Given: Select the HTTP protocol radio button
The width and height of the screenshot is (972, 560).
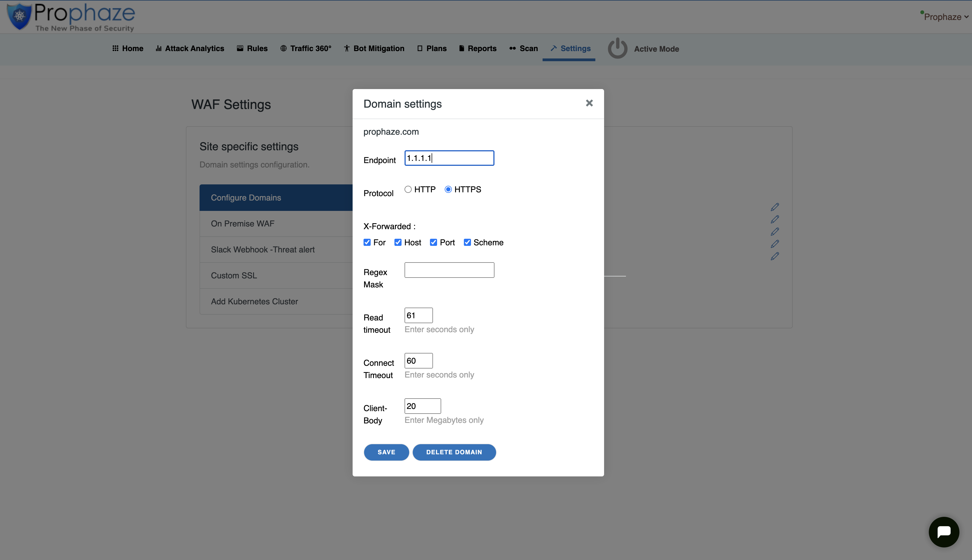Looking at the screenshot, I should [408, 189].
